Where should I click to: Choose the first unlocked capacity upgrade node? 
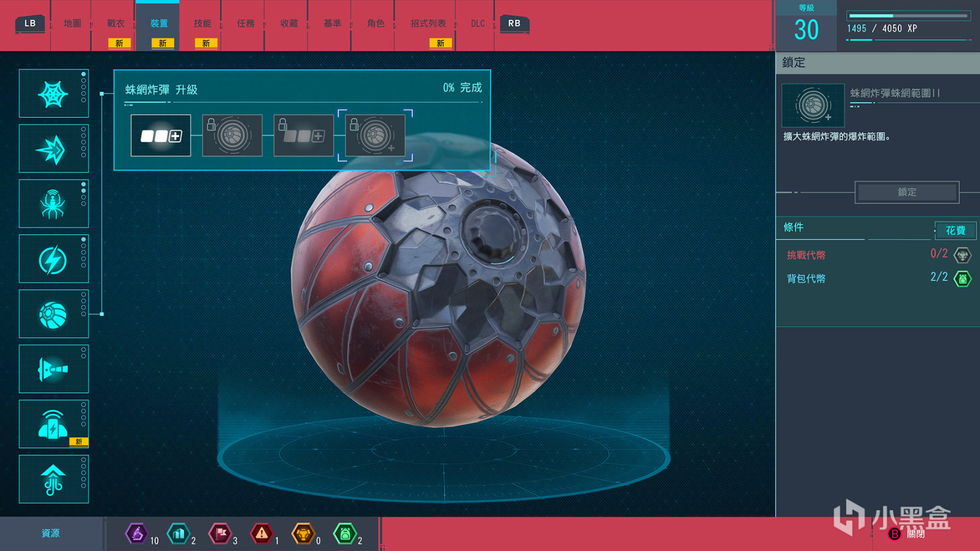pos(160,135)
